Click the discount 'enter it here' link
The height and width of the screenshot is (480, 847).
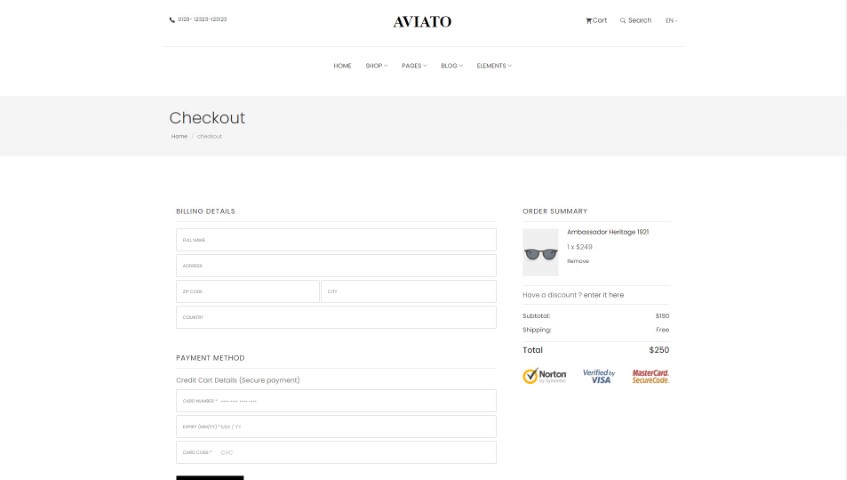[603, 295]
